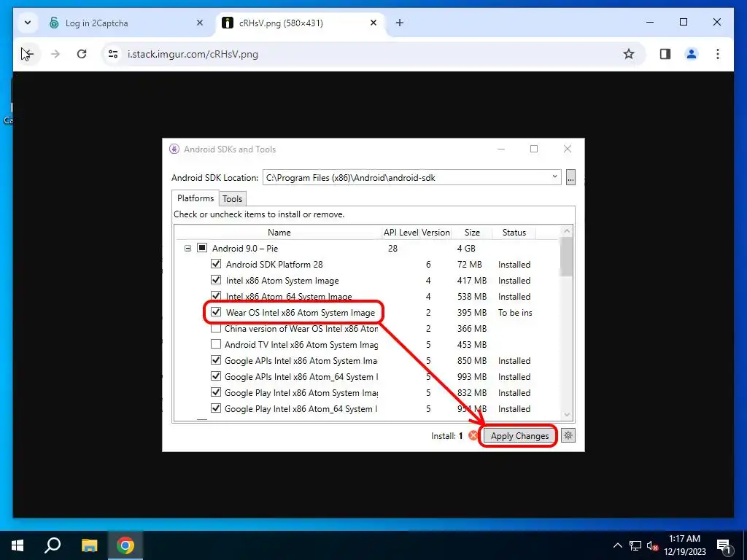This screenshot has height=560, width=747.
Task: Toggle the Android 9.0 – Pie group checkbox
Action: pyautogui.click(x=202, y=248)
